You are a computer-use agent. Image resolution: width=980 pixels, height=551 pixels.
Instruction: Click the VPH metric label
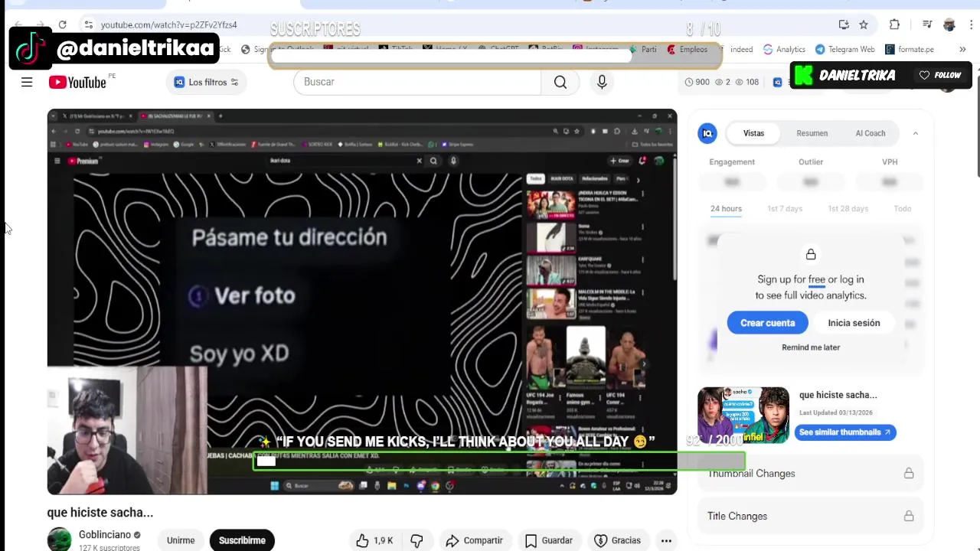click(x=890, y=162)
